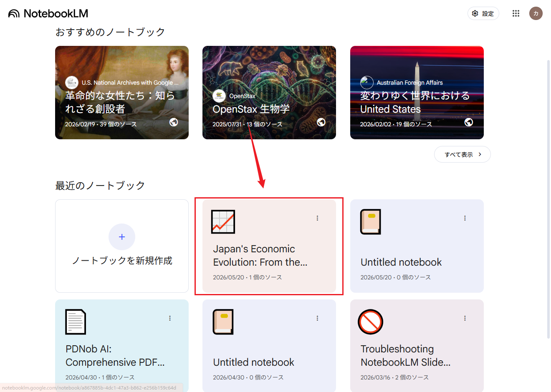The height and width of the screenshot is (392, 551).
Task: Open the Google apps grid icon
Action: coord(516,13)
